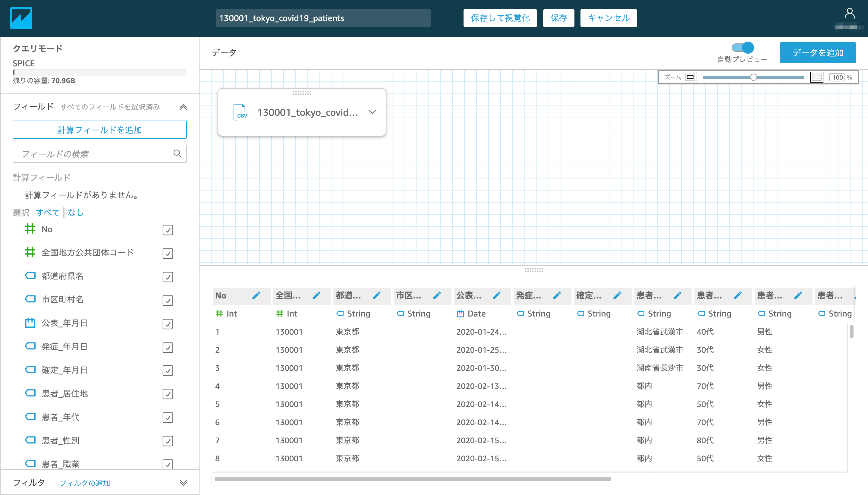This screenshot has width=868, height=495.
Task: Click pencil icon on 公表 column header
Action: [496, 295]
